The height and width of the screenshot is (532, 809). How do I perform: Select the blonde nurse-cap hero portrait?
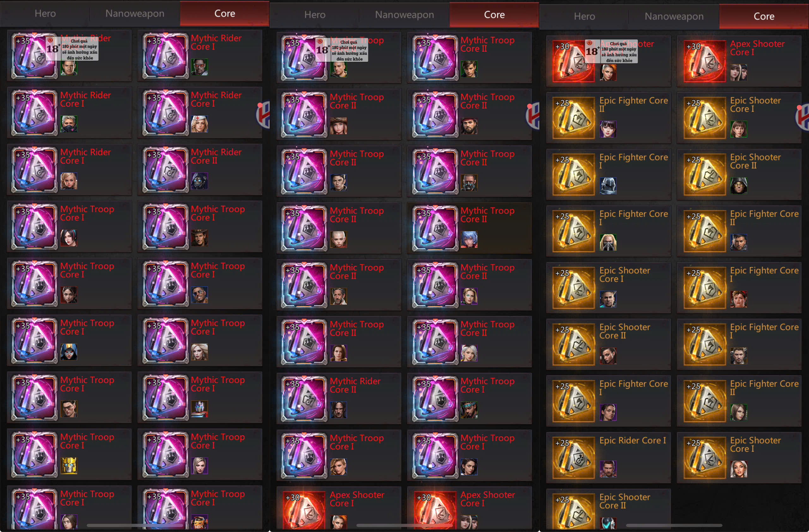point(199,124)
